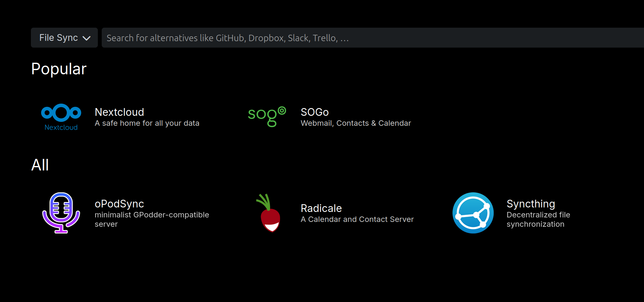Click the Nextcloud logo icon
This screenshot has height=302, width=644.
coord(61,116)
